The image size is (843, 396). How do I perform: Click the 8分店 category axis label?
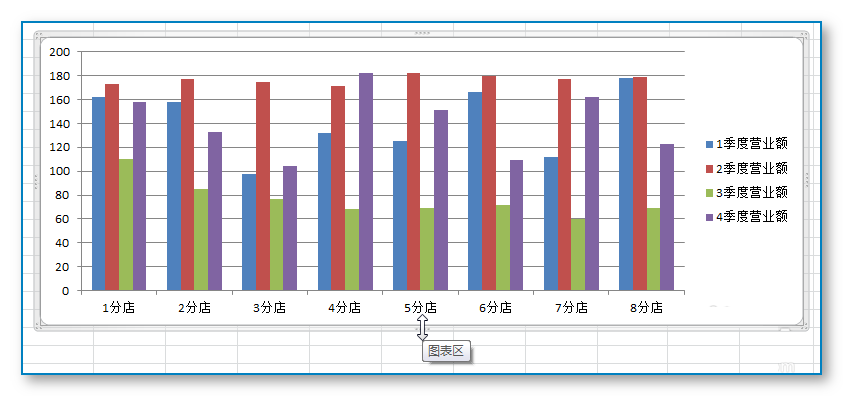(646, 308)
